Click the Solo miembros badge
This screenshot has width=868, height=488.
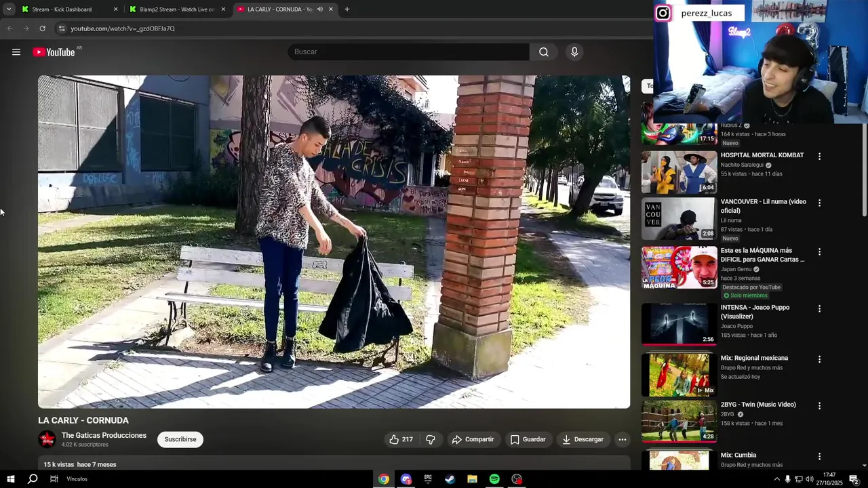click(x=745, y=296)
